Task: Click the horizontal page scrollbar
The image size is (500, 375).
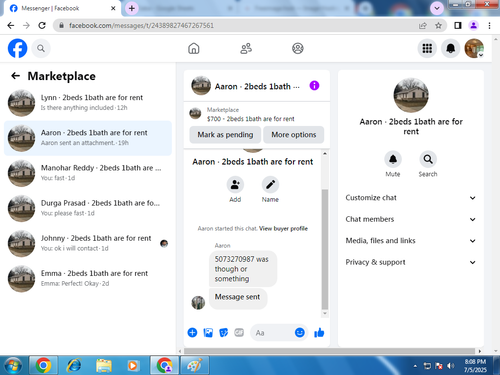Action: (329, 351)
